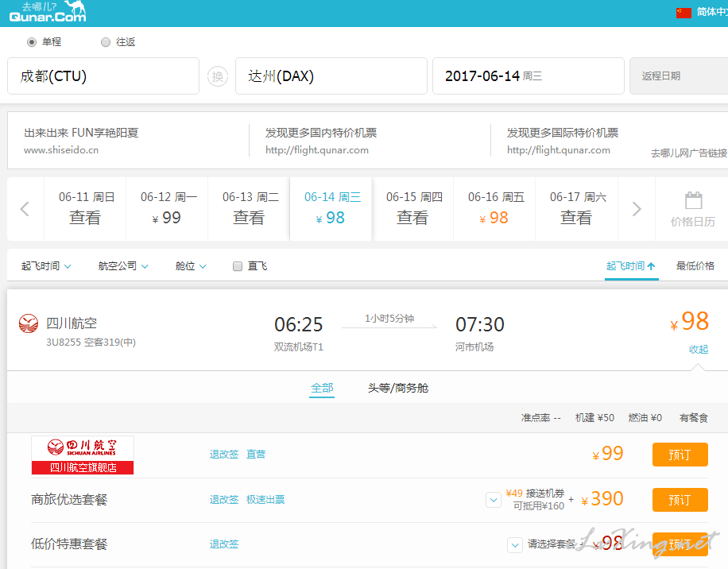Image resolution: width=728 pixels, height=569 pixels.
Task: Open 退改签 policy in 低价特惠套餐 row
Action: [x=224, y=544]
